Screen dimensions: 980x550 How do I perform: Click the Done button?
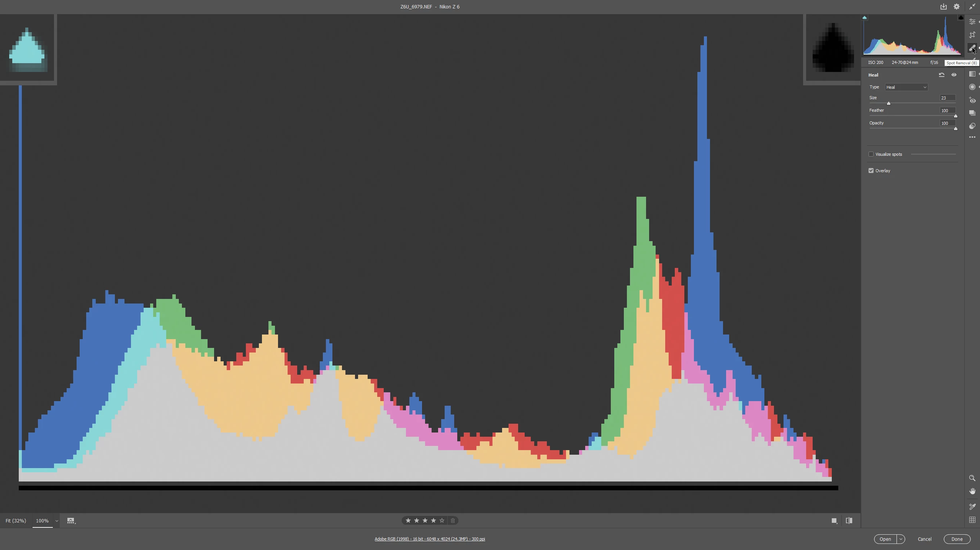957,539
